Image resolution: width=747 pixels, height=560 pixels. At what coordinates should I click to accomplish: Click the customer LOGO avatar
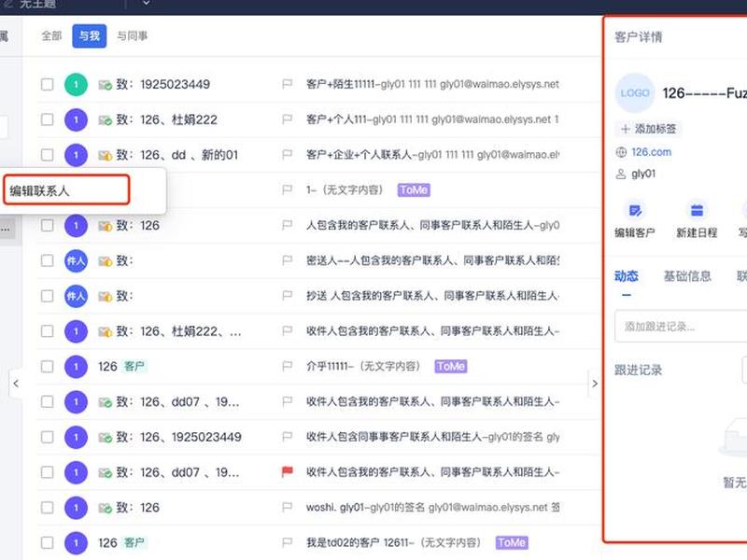635,92
